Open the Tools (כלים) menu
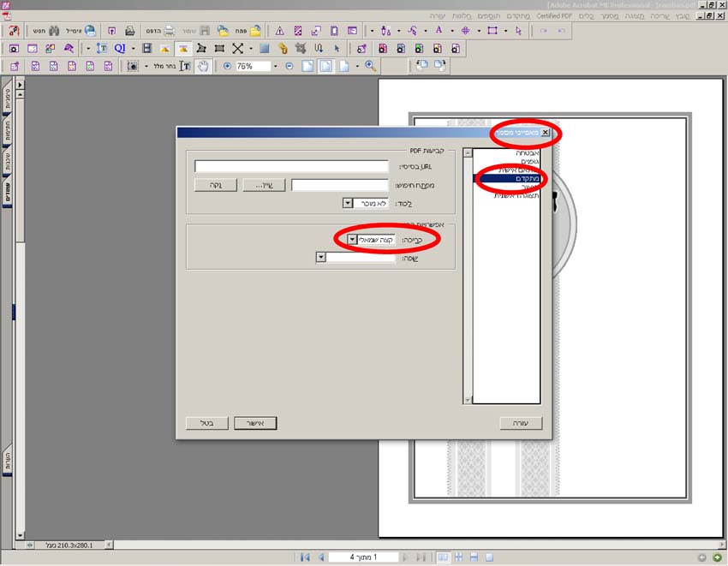The height and width of the screenshot is (566, 728). (586, 15)
